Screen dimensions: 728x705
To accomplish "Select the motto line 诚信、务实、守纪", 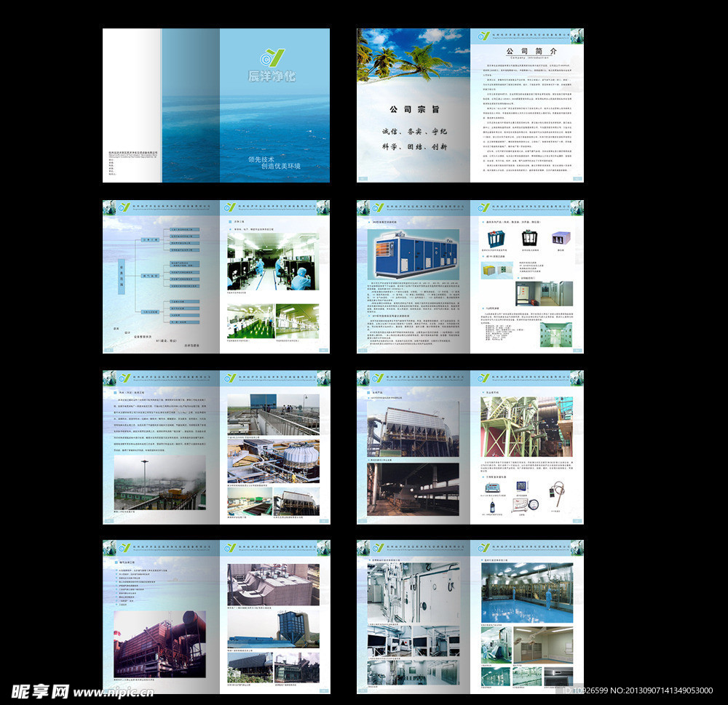I will click(415, 132).
